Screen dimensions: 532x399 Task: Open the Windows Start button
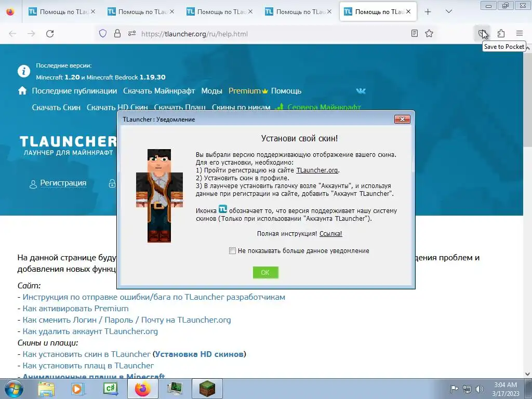[14, 389]
